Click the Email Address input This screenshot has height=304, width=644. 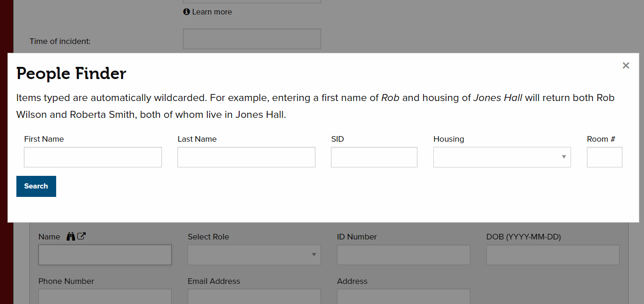point(254,297)
